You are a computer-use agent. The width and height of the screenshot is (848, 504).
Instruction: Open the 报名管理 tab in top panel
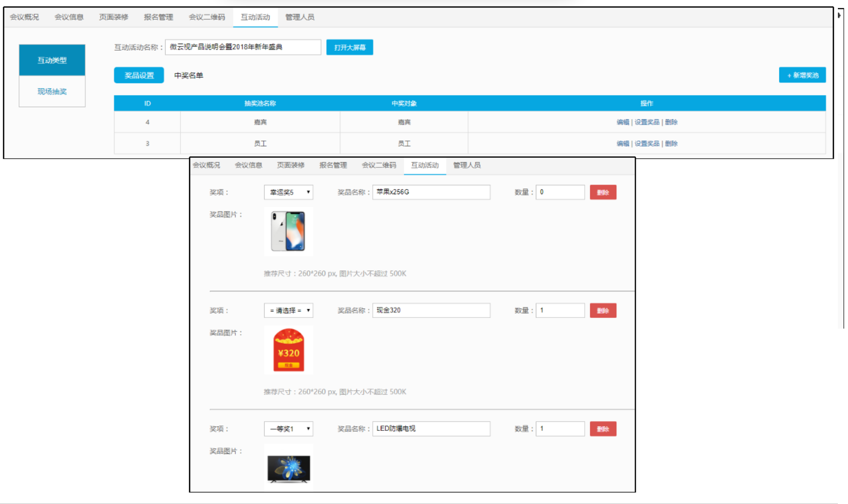point(158,17)
